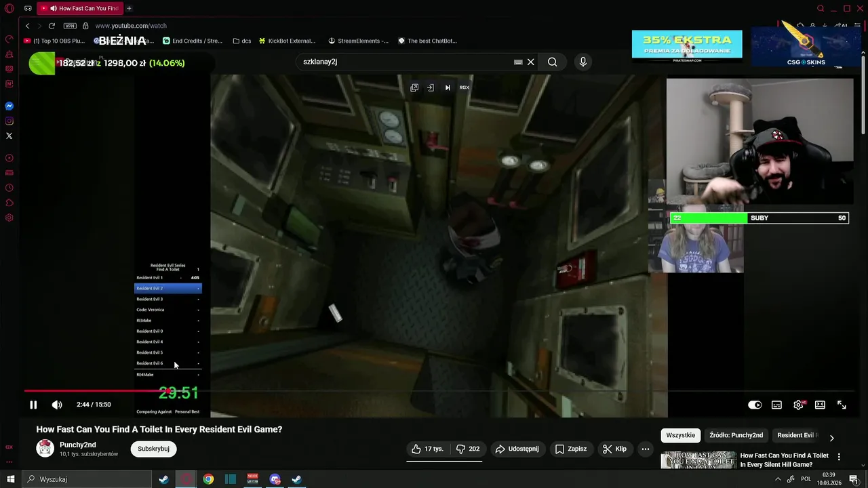Pause the YouTube video
This screenshot has height=488, width=868.
[33, 405]
